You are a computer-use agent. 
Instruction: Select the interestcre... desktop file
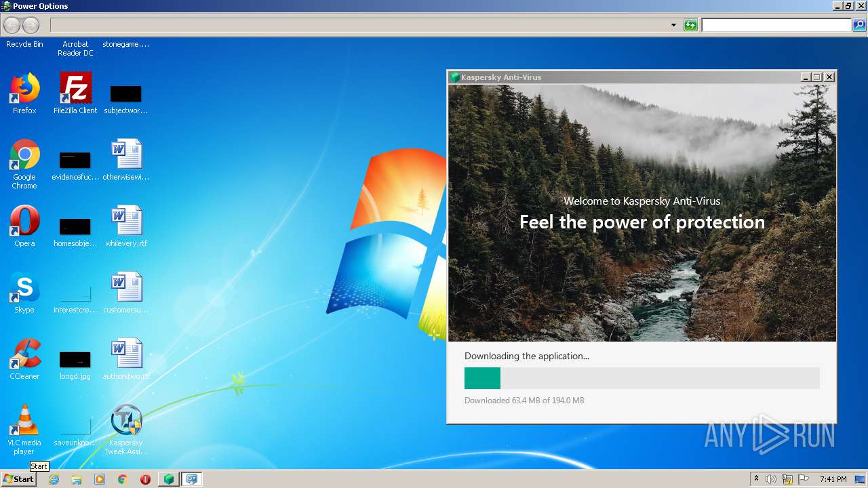[75, 298]
